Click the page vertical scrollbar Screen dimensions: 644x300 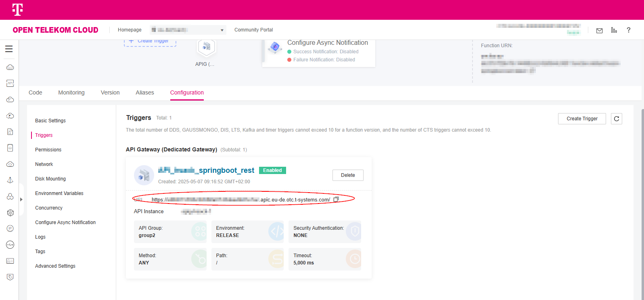(x=642, y=162)
